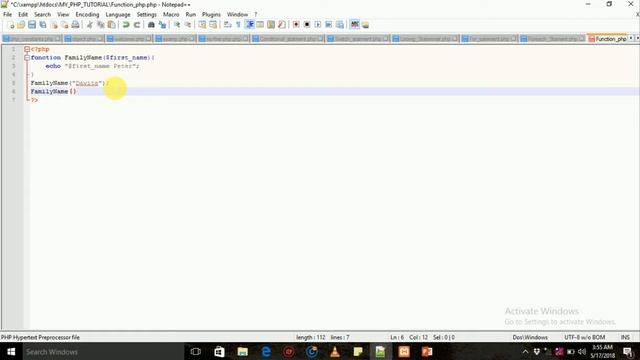The width and height of the screenshot is (640, 360).
Task: Click the Zoom In toolbar icon
Action: [177, 25]
